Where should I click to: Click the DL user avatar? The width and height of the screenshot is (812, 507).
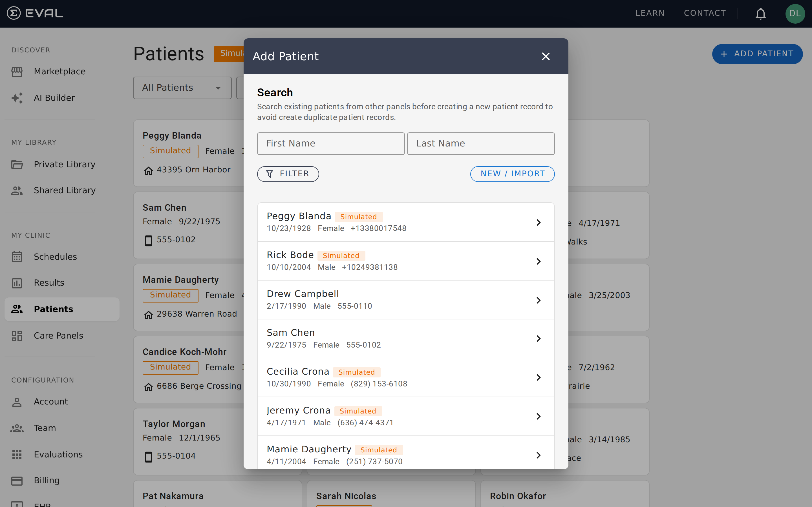point(796,14)
